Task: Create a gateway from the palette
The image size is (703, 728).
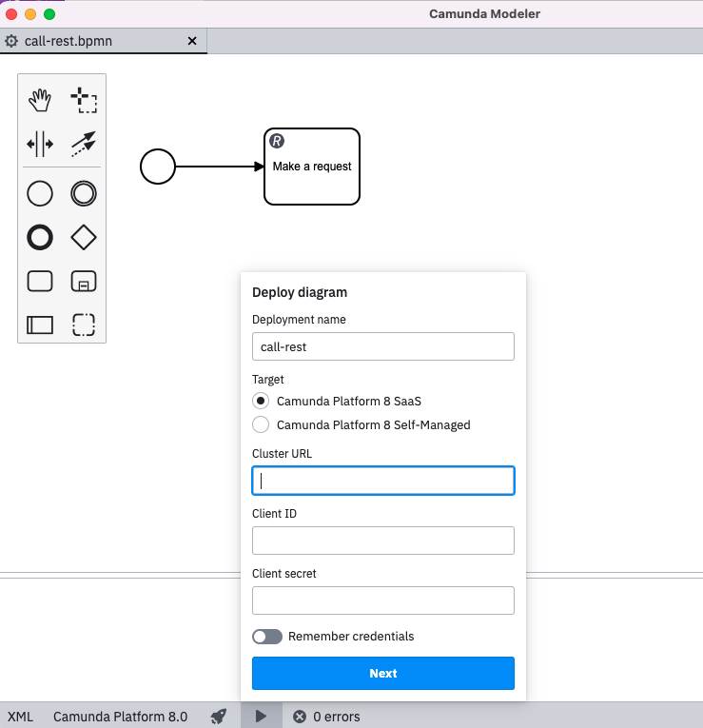Action: click(x=84, y=237)
